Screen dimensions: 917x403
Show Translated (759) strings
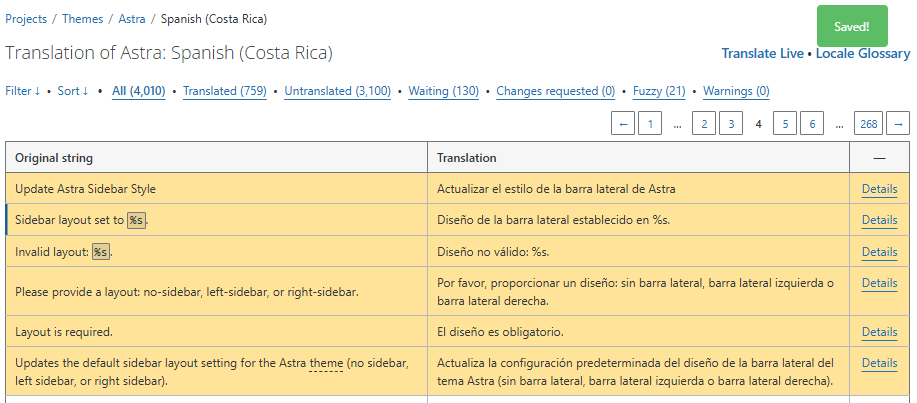224,91
